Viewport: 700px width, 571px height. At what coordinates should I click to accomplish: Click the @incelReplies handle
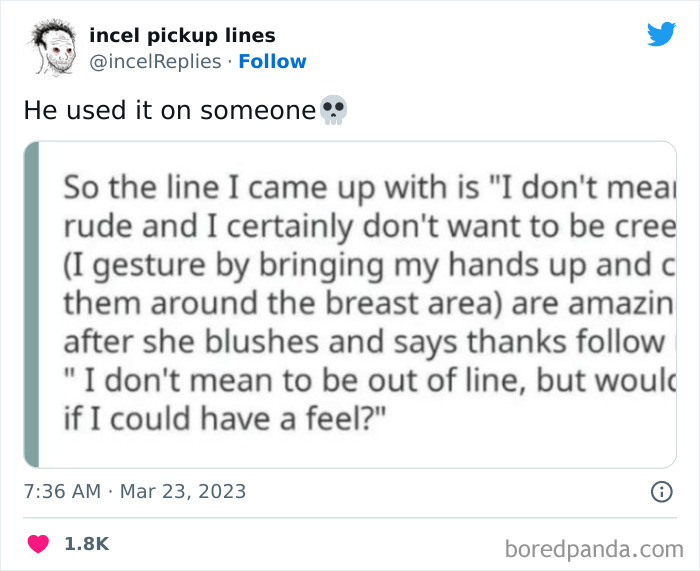click(x=156, y=61)
